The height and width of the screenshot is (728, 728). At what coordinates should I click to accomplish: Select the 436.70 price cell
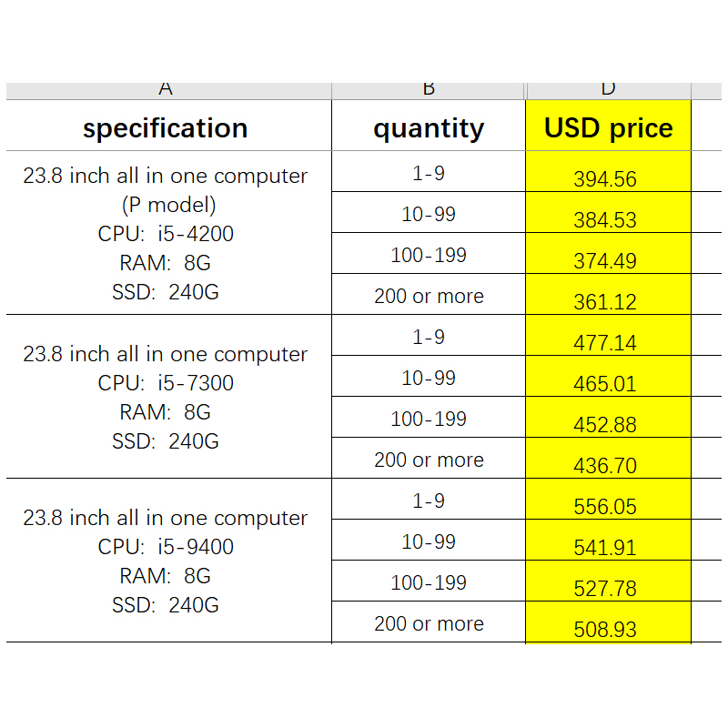click(606, 461)
